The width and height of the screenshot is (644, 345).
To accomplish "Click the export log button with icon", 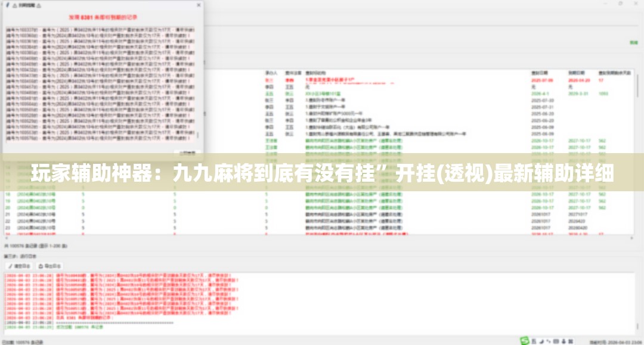I will tap(49, 266).
